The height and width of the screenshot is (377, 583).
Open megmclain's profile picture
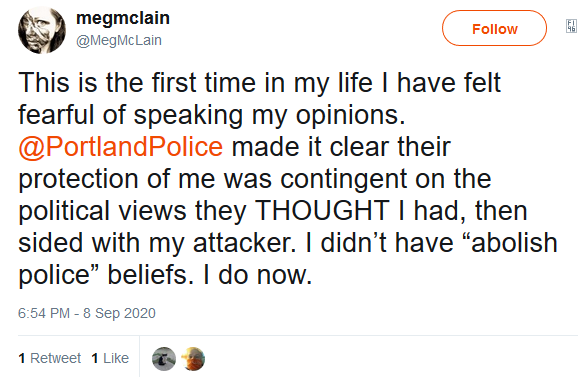[42, 30]
